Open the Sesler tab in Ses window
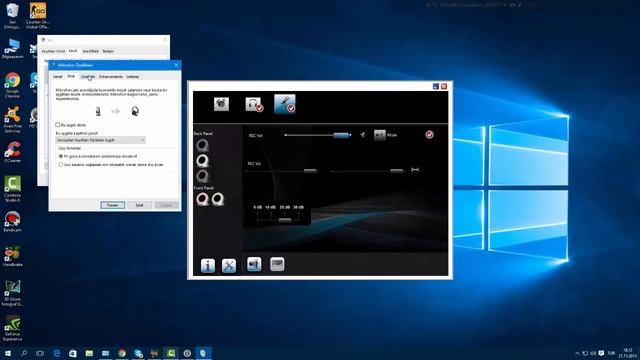 pos(90,51)
